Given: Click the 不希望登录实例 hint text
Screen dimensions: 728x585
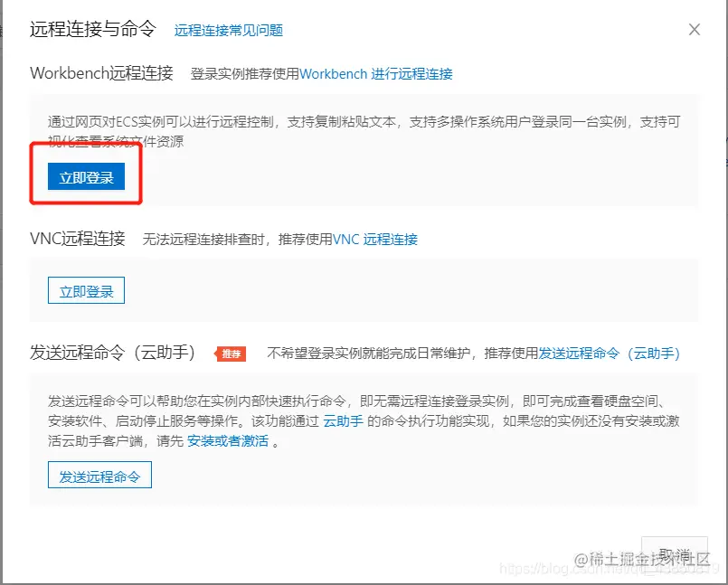Looking at the screenshot, I should point(402,354).
